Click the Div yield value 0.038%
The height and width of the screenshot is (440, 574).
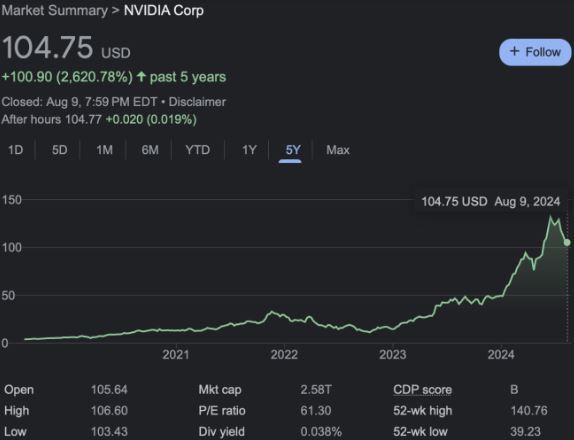click(x=321, y=432)
